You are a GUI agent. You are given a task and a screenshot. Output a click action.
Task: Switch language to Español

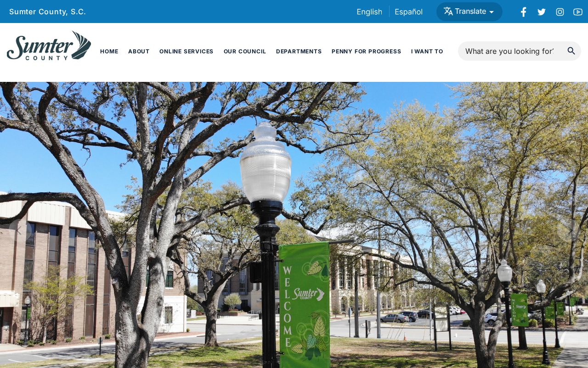click(x=408, y=11)
